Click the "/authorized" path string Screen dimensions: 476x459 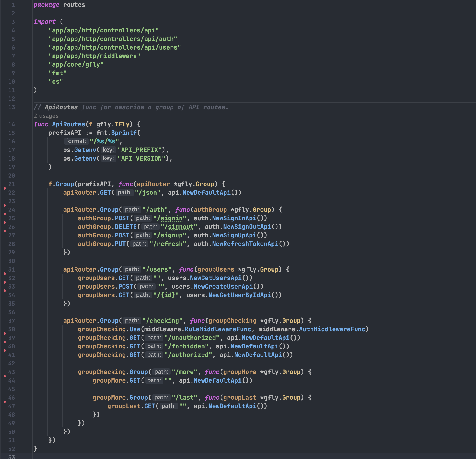tap(188, 355)
